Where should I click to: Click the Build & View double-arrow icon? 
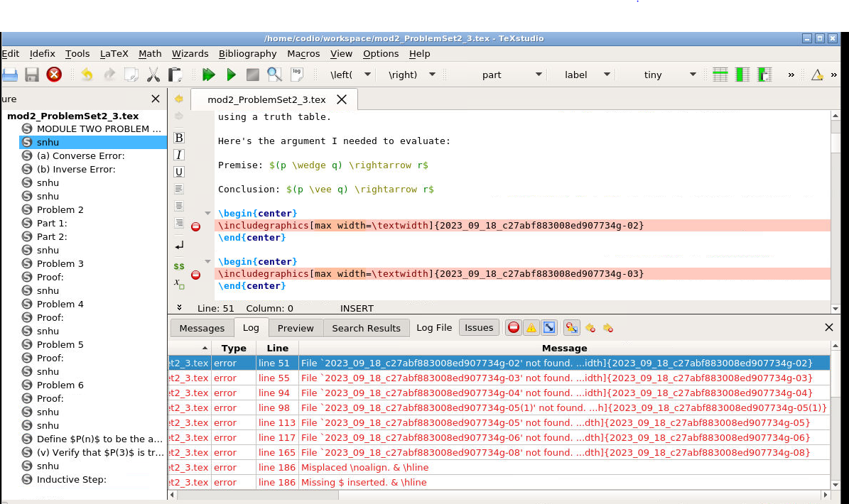point(208,75)
